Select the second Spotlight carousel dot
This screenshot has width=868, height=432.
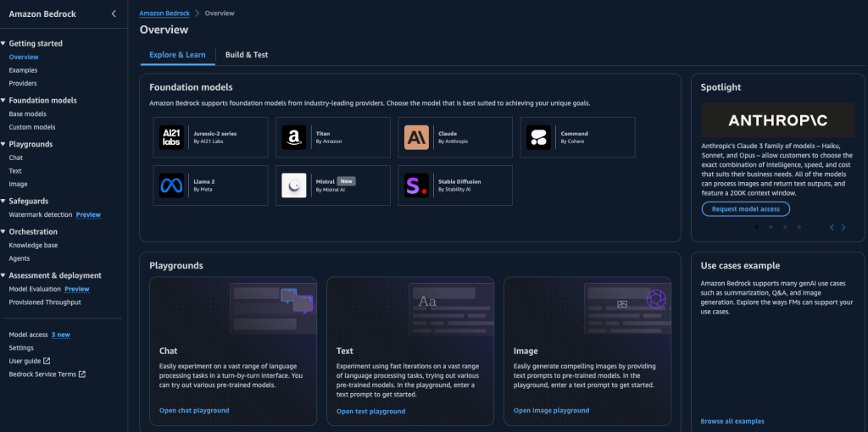coord(771,227)
